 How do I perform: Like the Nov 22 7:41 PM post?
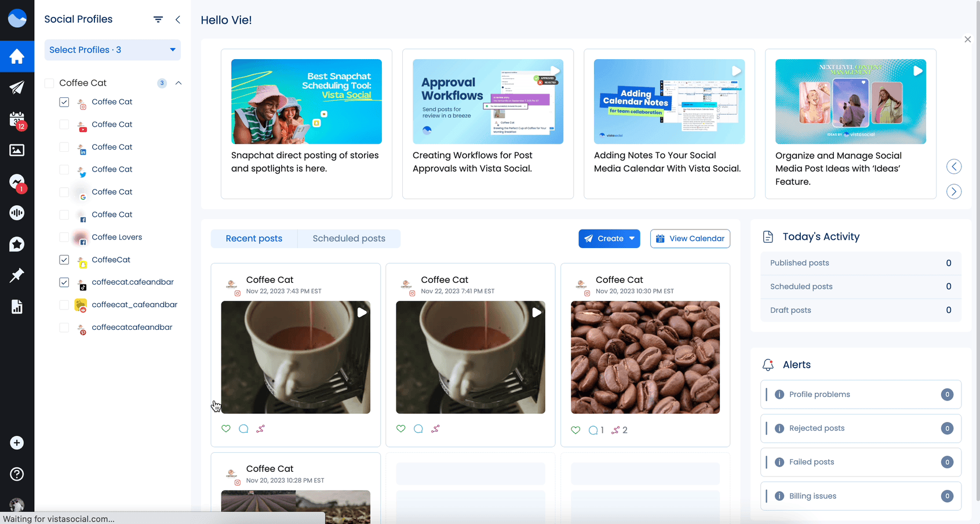(401, 429)
